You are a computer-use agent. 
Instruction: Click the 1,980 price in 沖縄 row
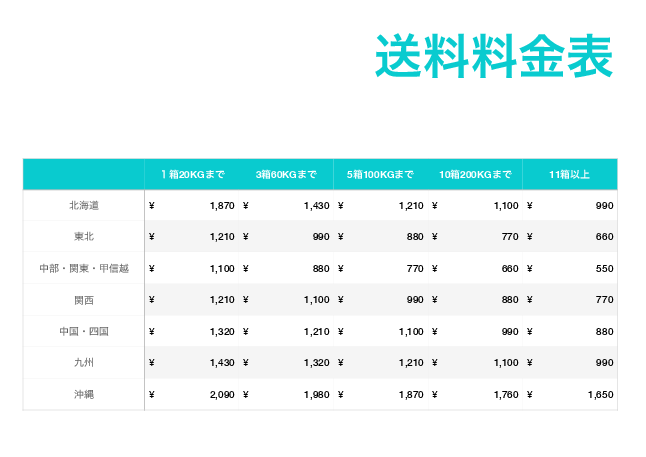[316, 395]
